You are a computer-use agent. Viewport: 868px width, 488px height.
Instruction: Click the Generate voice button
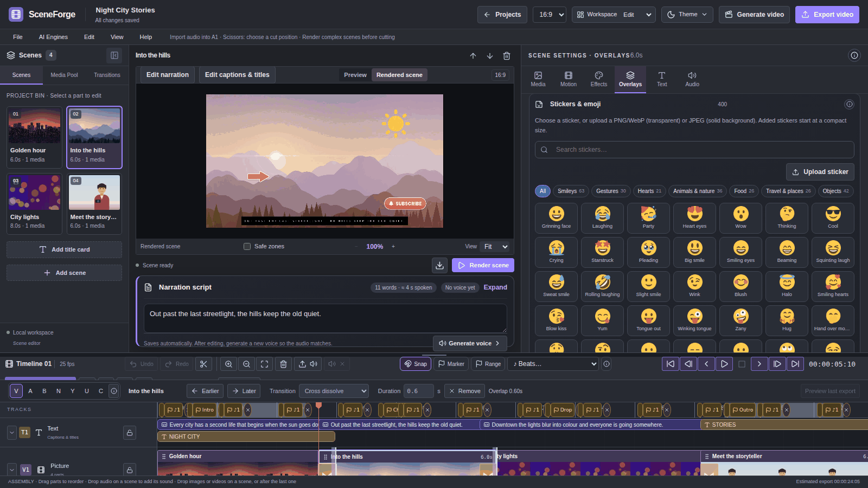pyautogui.click(x=470, y=343)
